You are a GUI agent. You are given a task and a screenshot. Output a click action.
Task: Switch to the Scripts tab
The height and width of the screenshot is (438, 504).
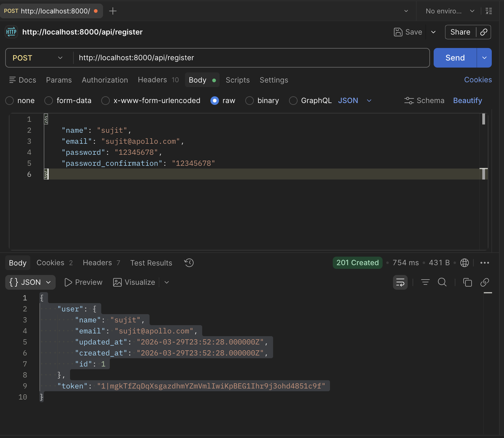(238, 80)
